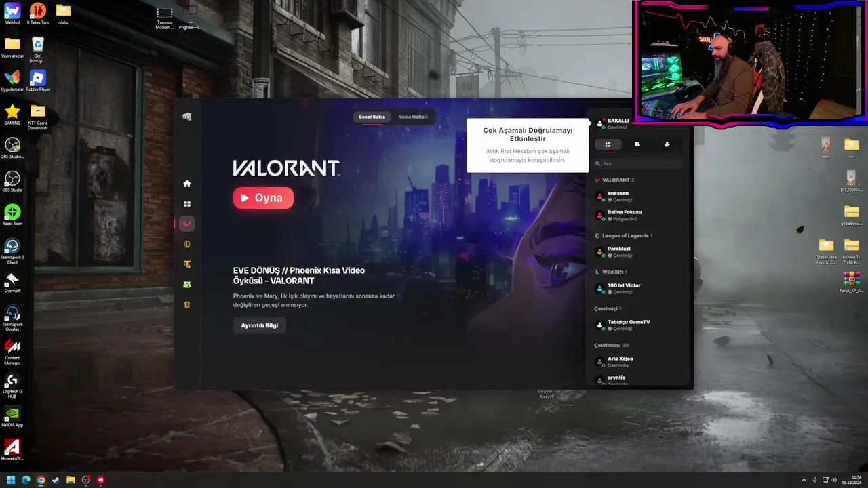
Task: Select friend Balina Fokusu
Action: click(638, 216)
